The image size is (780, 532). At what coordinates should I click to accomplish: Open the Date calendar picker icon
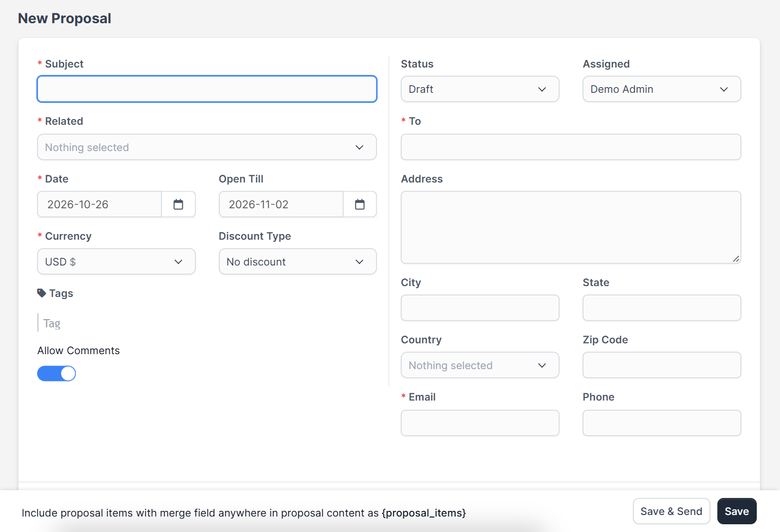[178, 204]
